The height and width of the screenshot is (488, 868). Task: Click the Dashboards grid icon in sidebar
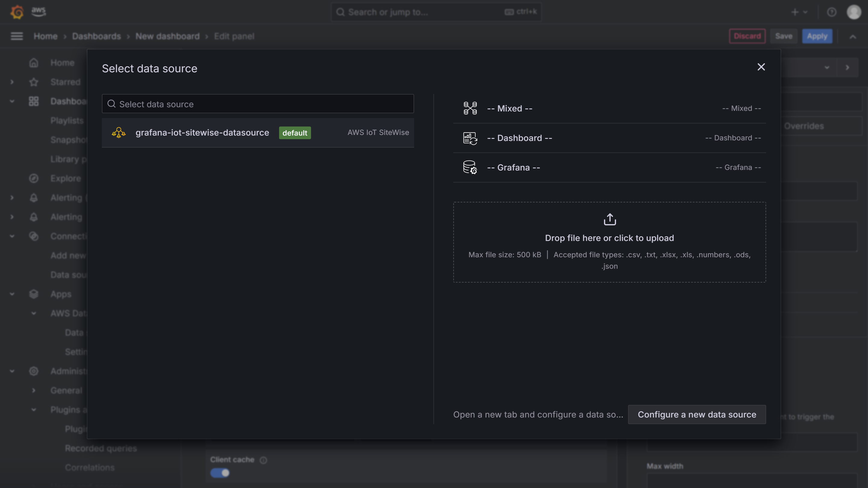pos(34,101)
